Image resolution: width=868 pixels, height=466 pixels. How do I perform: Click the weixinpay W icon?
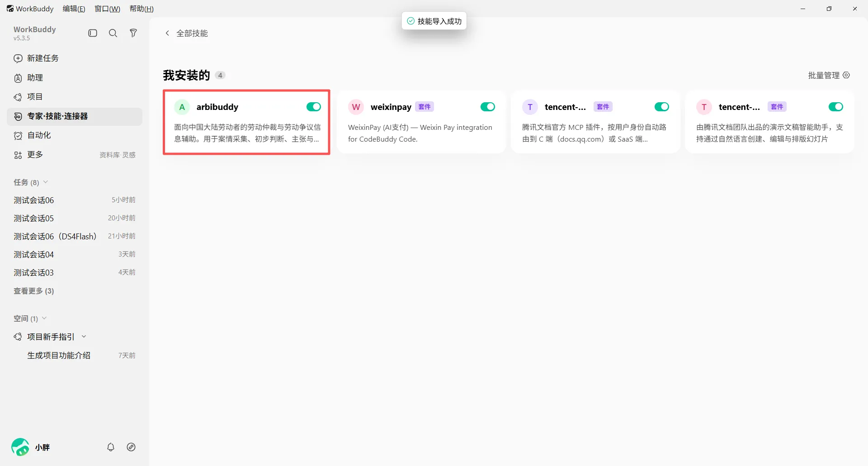pyautogui.click(x=356, y=107)
